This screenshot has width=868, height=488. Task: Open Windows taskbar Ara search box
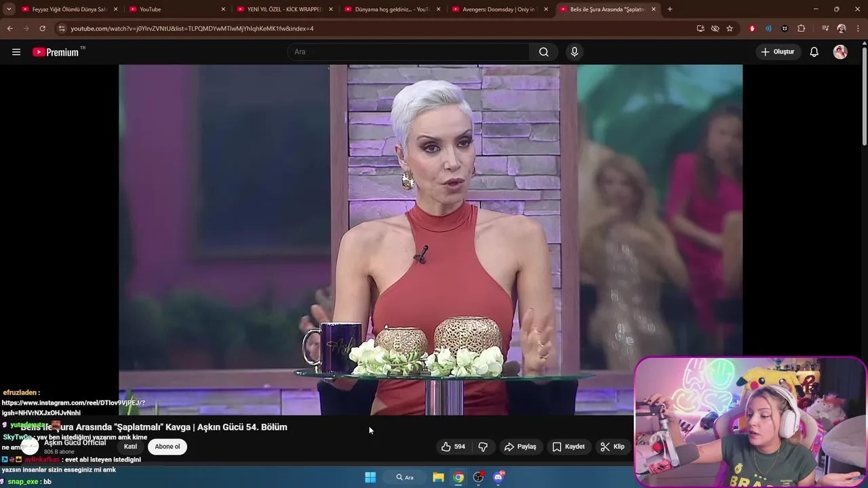tap(405, 477)
